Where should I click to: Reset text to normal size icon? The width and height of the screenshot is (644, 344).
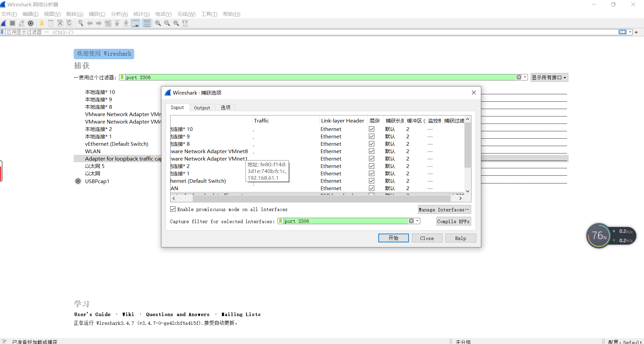[176, 23]
